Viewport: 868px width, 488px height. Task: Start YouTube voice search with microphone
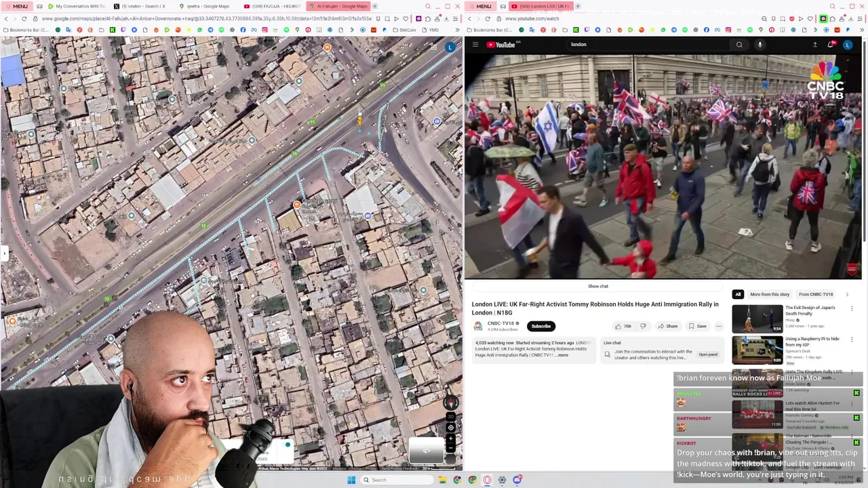[x=759, y=45]
